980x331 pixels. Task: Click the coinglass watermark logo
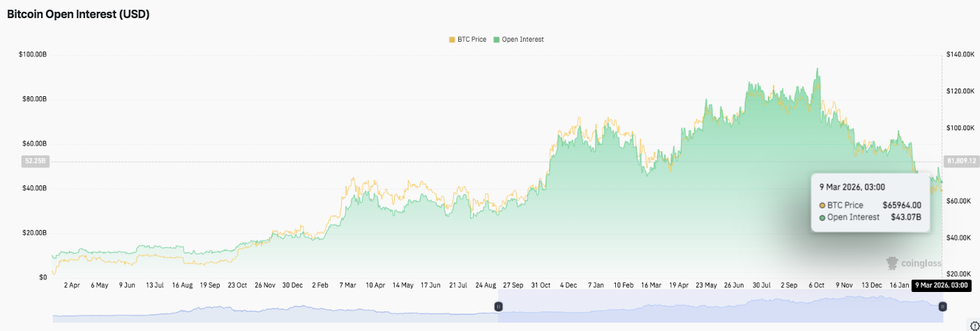point(914,263)
